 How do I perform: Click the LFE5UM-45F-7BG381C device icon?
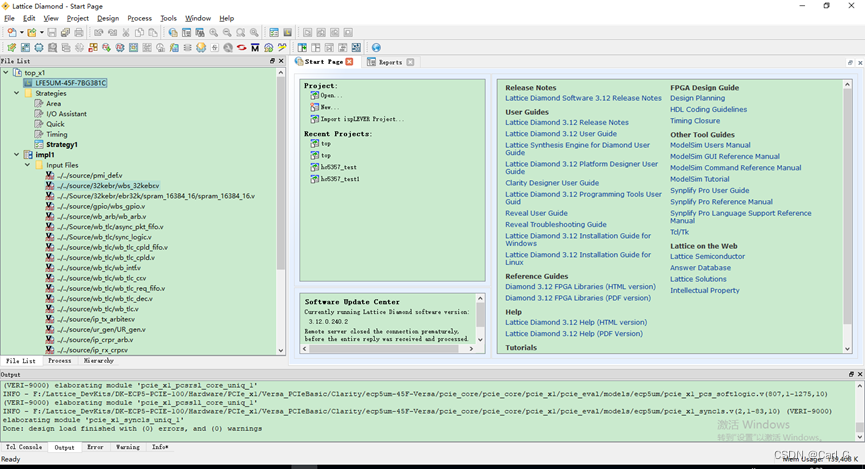(x=28, y=83)
